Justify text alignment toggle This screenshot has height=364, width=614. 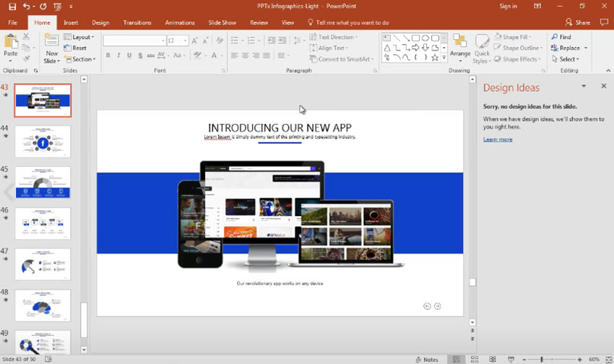pos(267,55)
